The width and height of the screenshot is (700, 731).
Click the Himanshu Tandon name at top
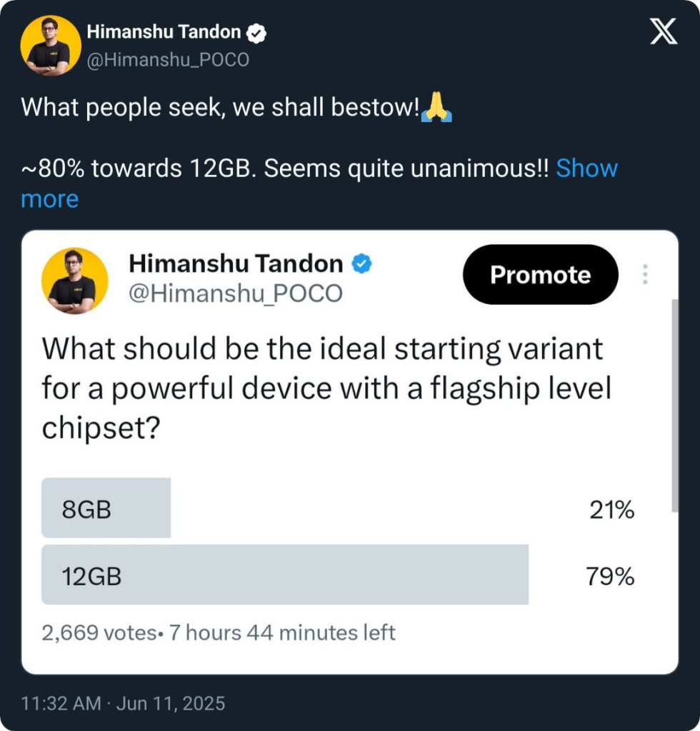(x=164, y=32)
